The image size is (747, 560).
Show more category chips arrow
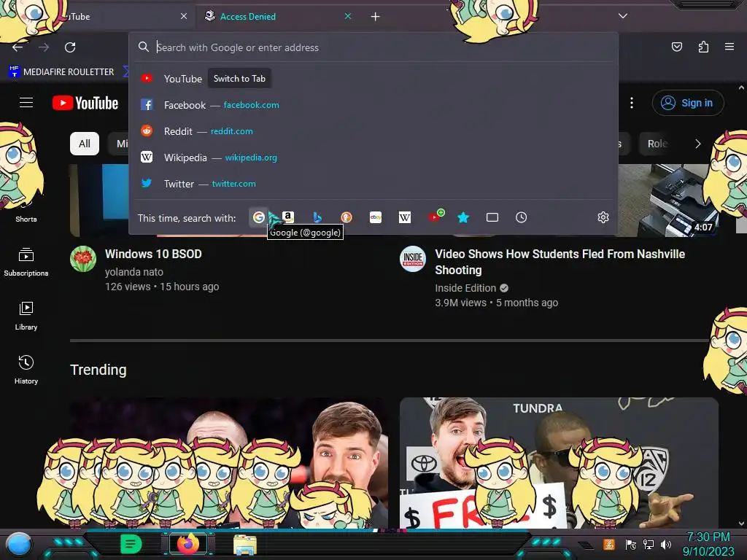click(698, 144)
